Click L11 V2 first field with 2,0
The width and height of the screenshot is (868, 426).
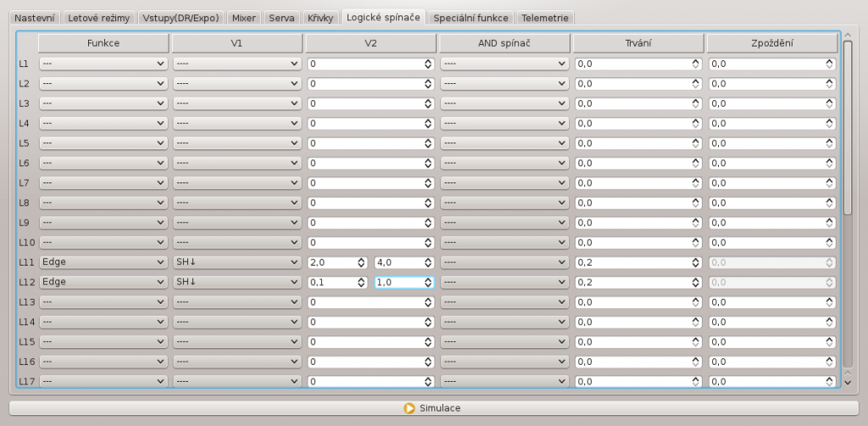331,262
